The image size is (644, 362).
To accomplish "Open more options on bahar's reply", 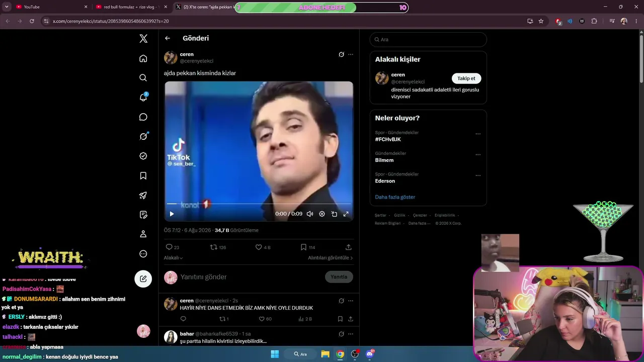I will (x=351, y=334).
